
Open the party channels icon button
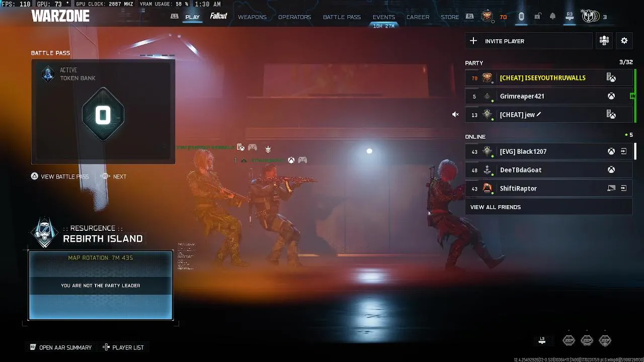tap(604, 41)
